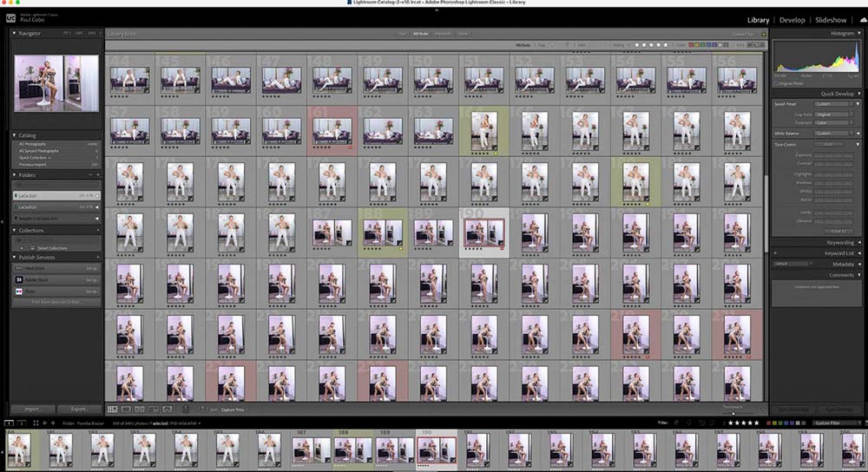Toggle main window display button 1
Image resolution: width=868 pixels, height=472 pixels.
tap(10, 423)
